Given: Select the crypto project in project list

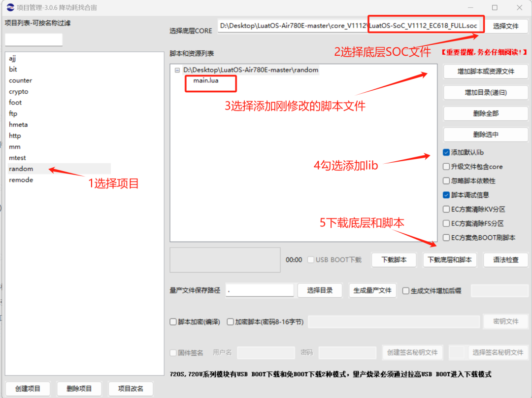Looking at the screenshot, I should tap(19, 91).
